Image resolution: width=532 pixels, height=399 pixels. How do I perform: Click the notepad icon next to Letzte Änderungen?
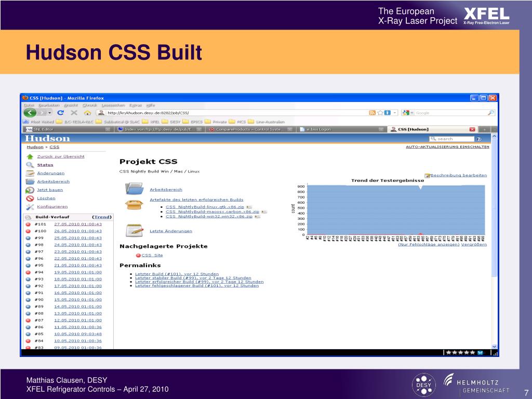tap(135, 230)
